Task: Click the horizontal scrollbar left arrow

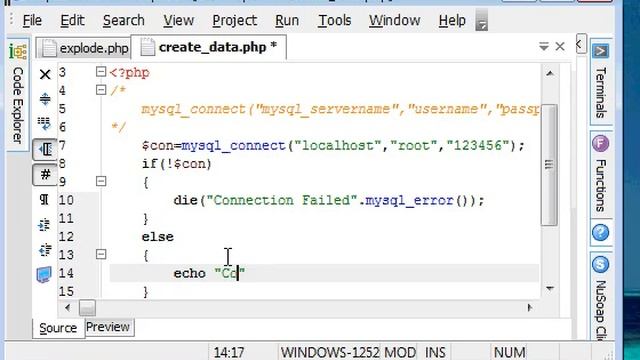Action: pyautogui.click(x=67, y=307)
